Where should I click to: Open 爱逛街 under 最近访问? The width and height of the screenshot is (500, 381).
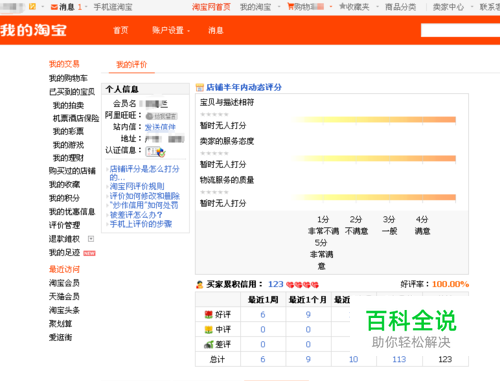tap(60, 337)
